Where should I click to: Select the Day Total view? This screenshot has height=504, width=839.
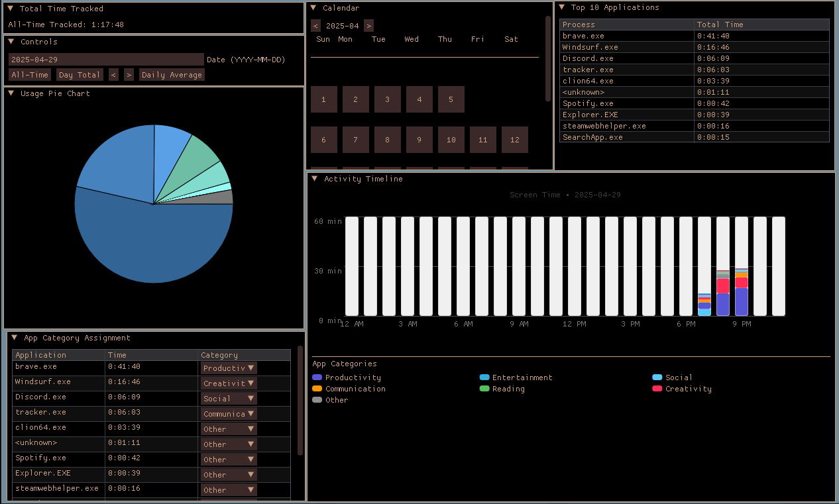coord(80,75)
